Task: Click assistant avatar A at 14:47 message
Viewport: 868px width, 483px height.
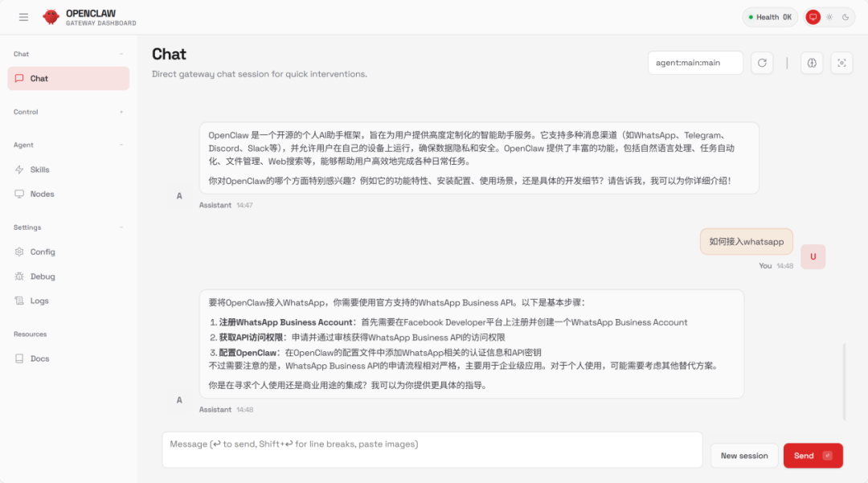Action: (179, 196)
